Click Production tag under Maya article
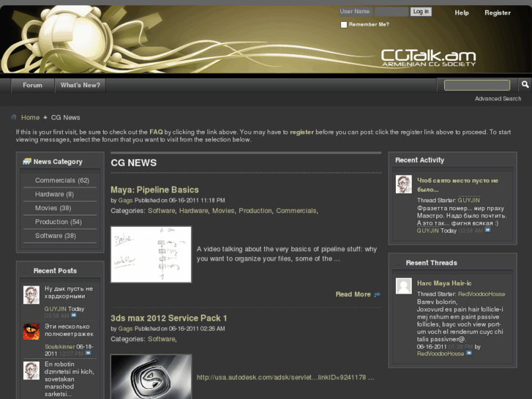Viewport: 532px width, 399px height. point(255,211)
